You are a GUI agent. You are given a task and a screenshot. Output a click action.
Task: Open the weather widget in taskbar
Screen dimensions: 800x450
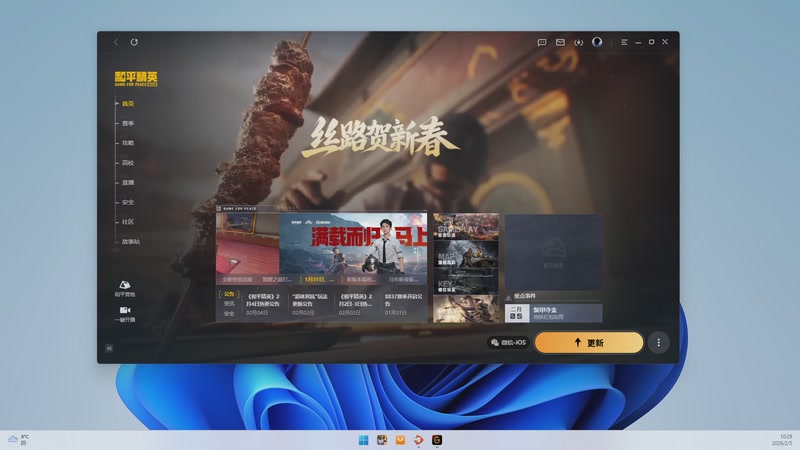[18, 440]
